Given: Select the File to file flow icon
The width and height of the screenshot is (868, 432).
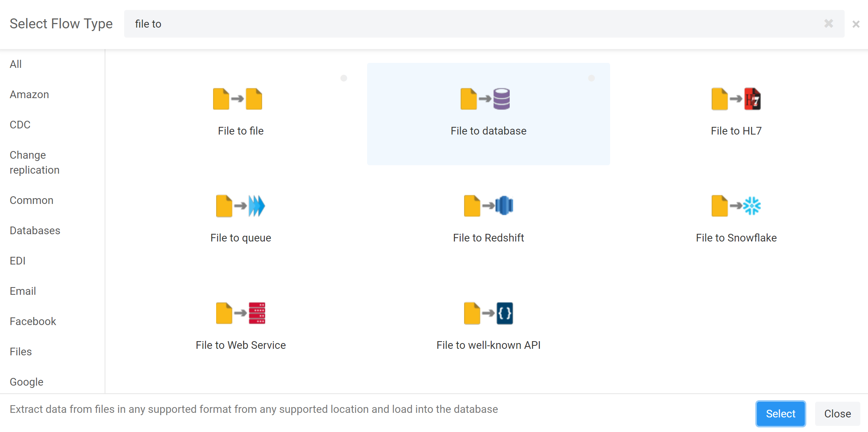Looking at the screenshot, I should (238, 99).
